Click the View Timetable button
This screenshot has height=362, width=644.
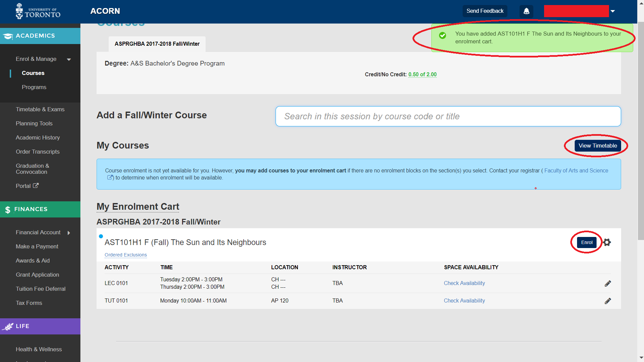(x=598, y=146)
